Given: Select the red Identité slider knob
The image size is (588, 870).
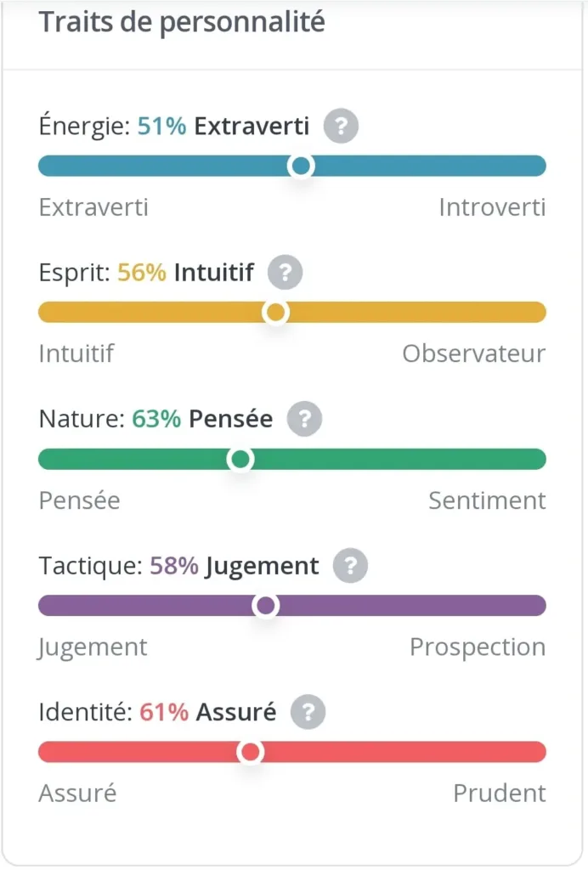Looking at the screenshot, I should pyautogui.click(x=250, y=752).
